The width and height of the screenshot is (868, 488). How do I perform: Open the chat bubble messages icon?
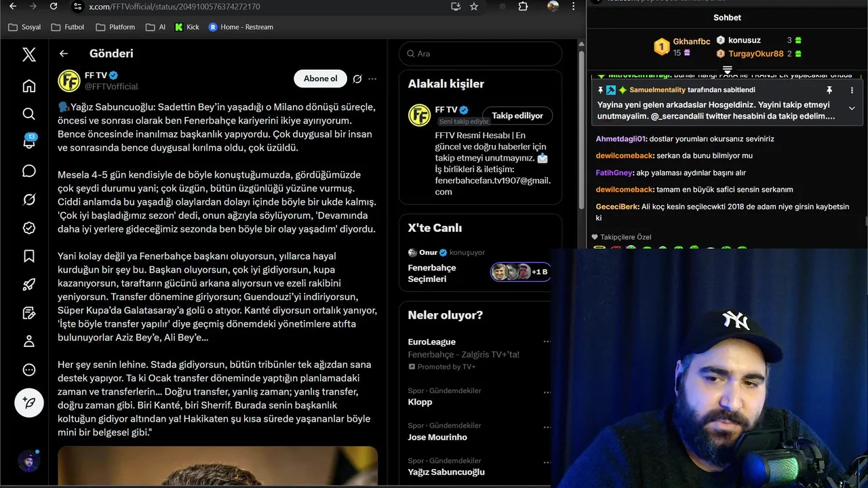click(x=28, y=171)
